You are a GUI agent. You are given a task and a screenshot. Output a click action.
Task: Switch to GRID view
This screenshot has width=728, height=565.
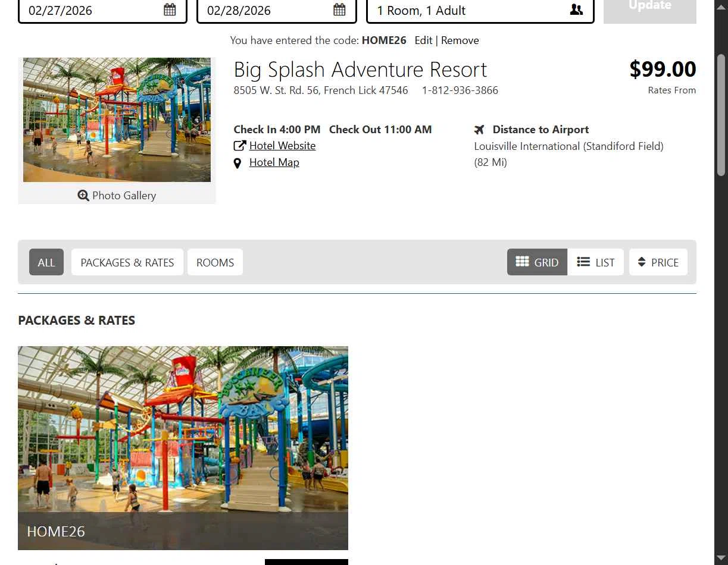pos(537,262)
